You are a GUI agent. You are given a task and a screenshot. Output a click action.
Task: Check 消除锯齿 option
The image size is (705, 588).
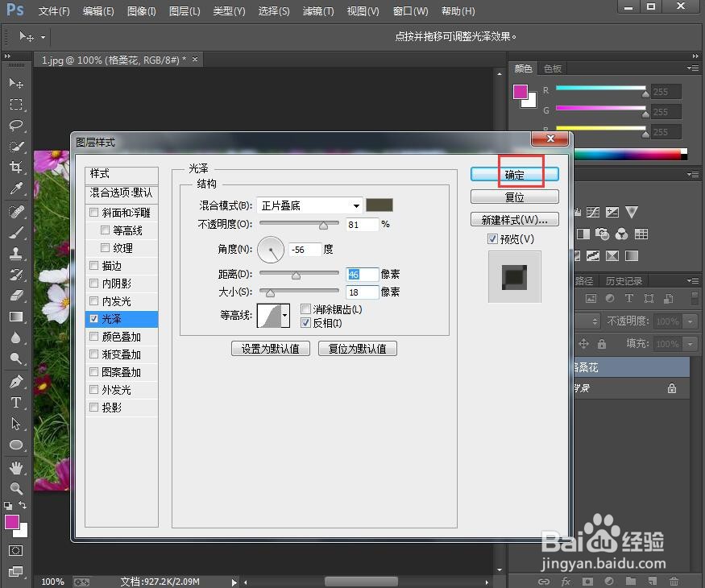(305, 308)
